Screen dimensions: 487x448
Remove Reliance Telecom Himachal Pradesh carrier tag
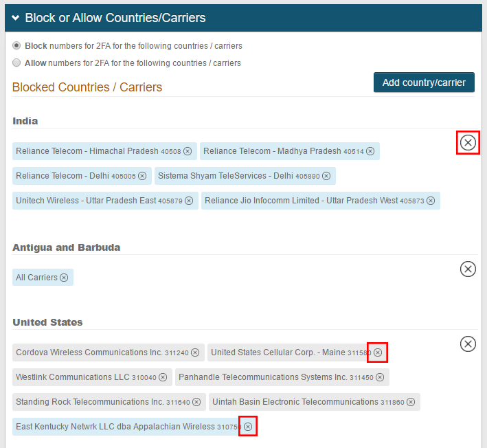pyautogui.click(x=188, y=151)
